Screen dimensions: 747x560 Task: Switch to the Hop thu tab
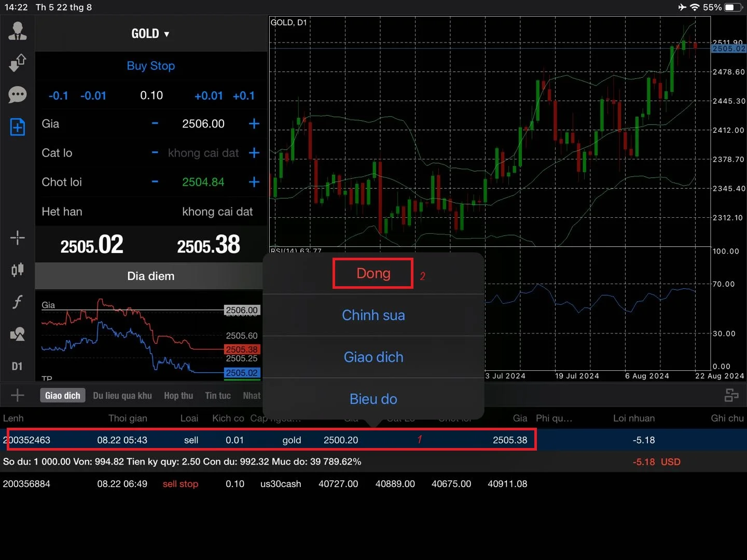coord(178,396)
